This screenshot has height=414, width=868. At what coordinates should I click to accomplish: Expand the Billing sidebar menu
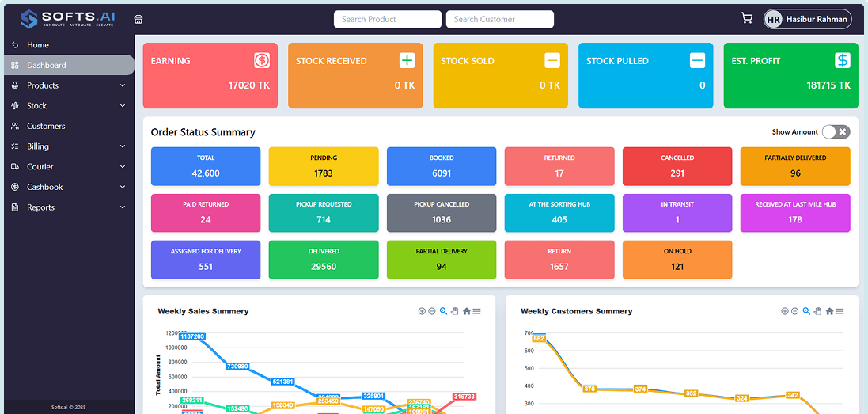[67, 146]
